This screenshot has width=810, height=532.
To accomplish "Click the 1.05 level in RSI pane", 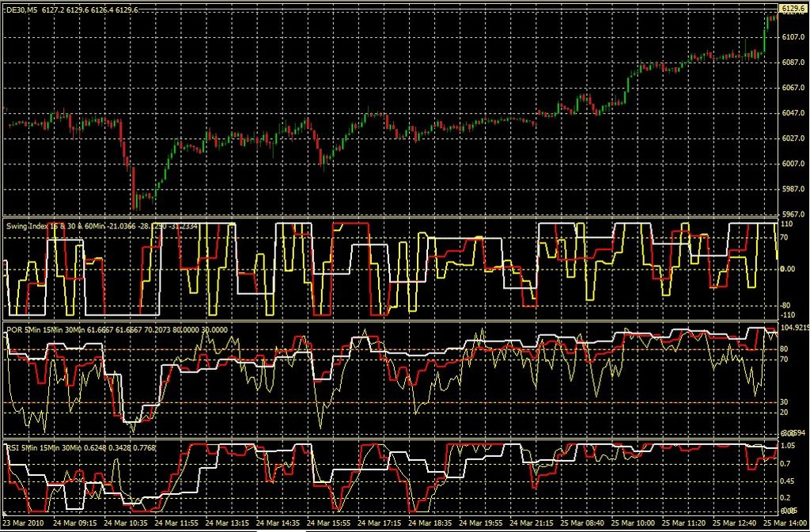I will click(789, 445).
